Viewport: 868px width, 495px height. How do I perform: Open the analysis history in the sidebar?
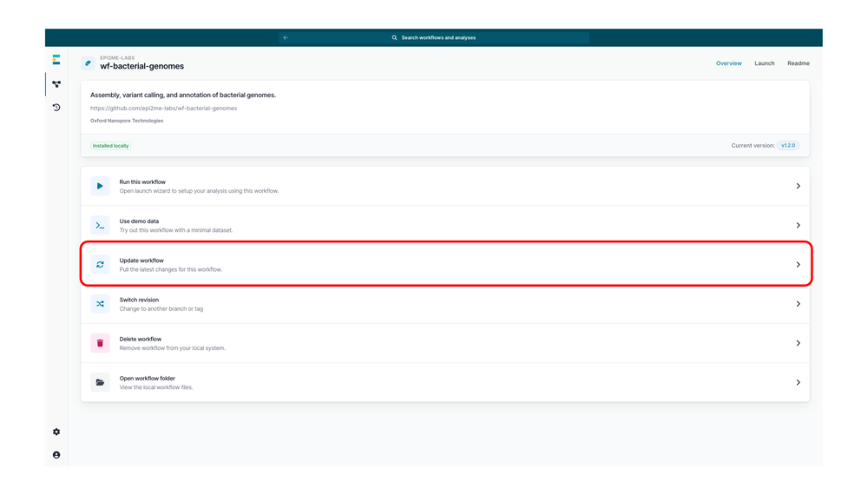[x=56, y=108]
